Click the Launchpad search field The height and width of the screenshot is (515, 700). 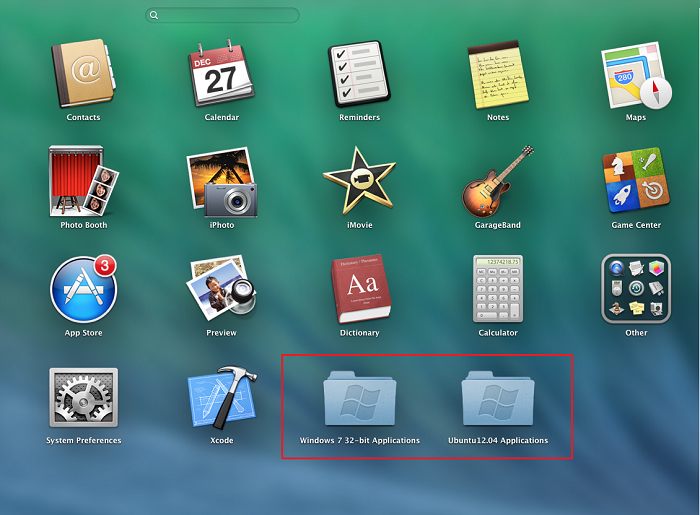click(222, 15)
